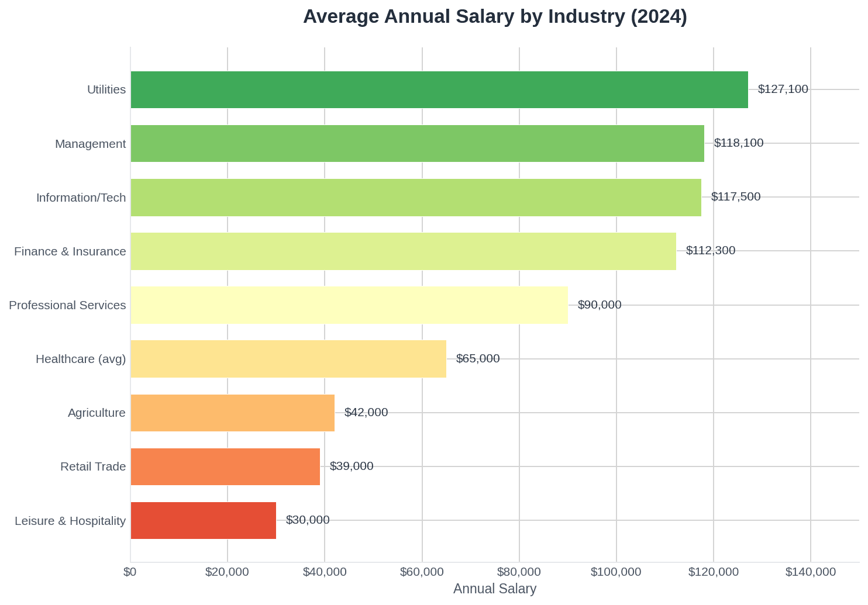Image resolution: width=868 pixels, height=605 pixels.
Task: Click the $65,000 value label
Action: (478, 358)
